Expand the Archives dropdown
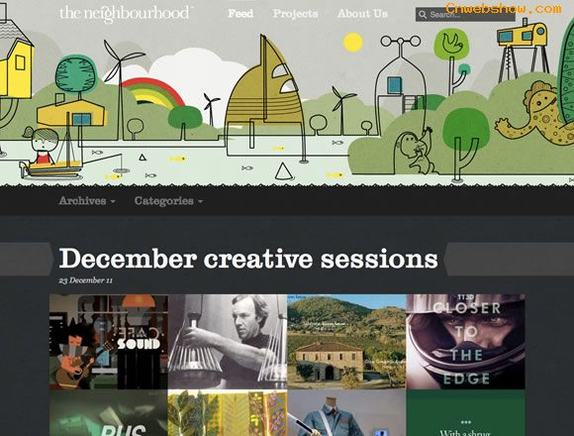 coord(87,201)
